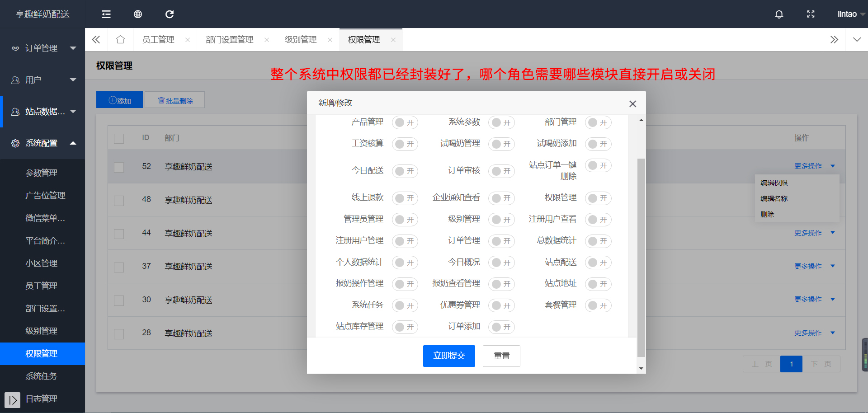The height and width of the screenshot is (413, 868).
Task: Open the notification bell
Action: (779, 14)
